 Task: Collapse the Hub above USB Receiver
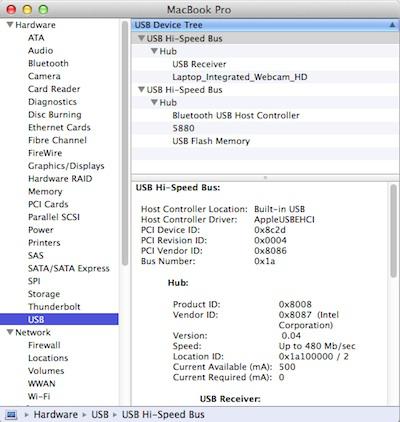pos(154,51)
